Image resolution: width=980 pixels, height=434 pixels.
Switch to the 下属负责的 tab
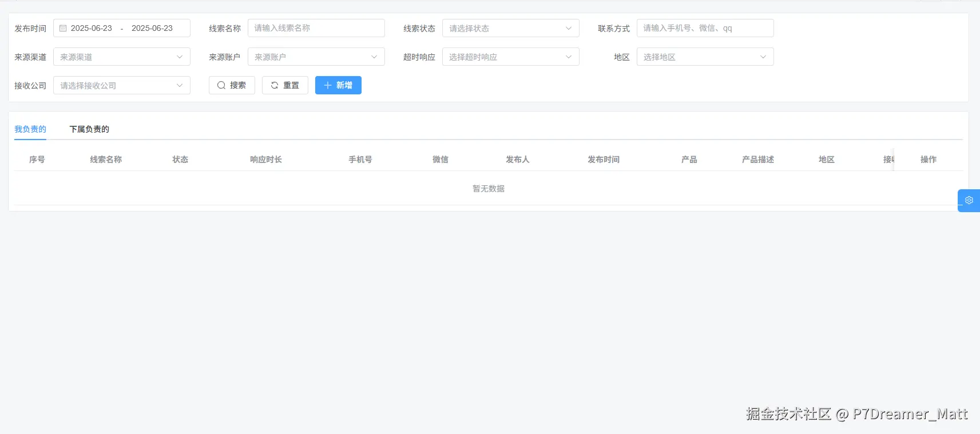pyautogui.click(x=89, y=129)
